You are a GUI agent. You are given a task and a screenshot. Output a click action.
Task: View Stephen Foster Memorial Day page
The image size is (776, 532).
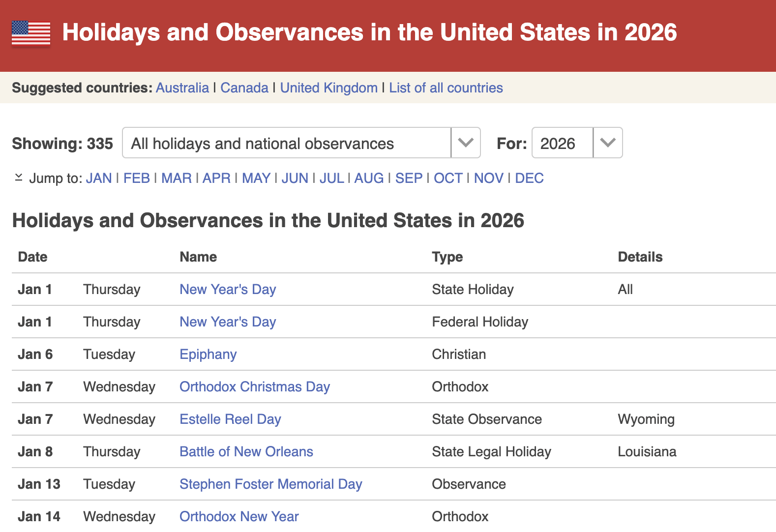270,484
